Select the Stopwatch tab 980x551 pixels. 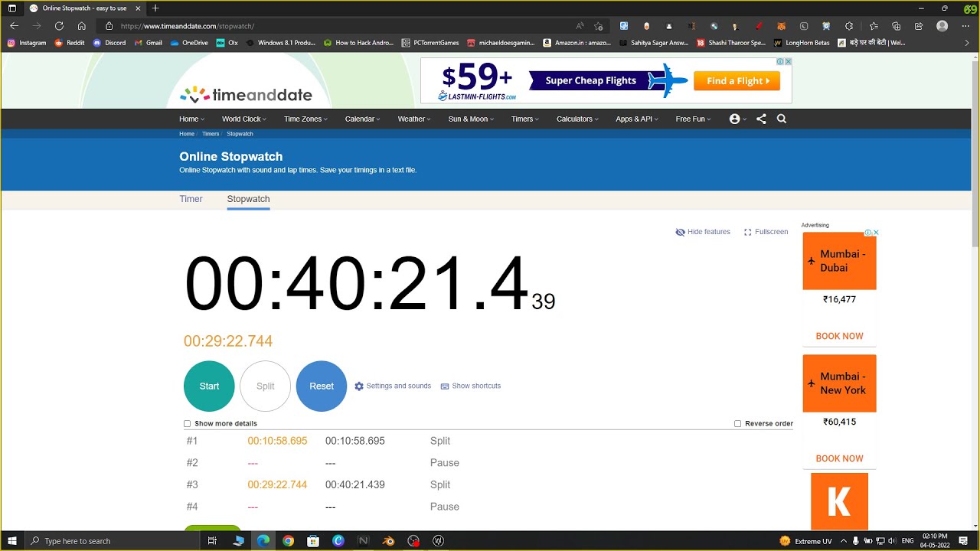click(x=248, y=199)
